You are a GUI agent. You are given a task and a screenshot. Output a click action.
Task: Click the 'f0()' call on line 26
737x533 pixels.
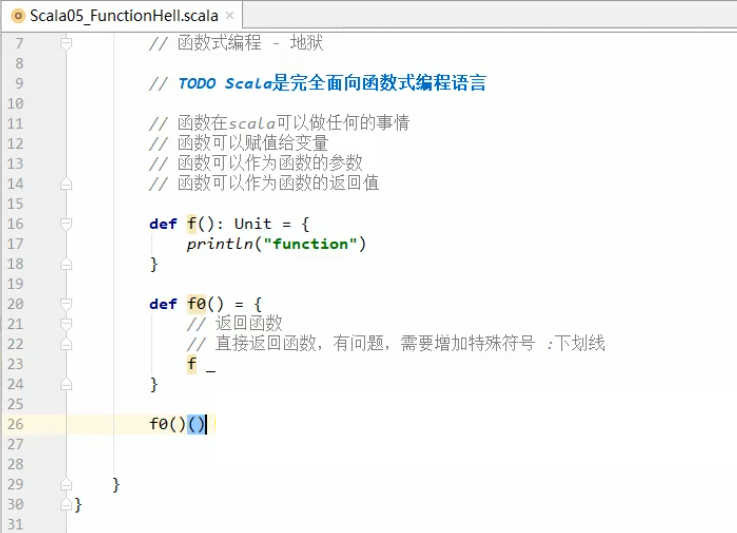(168, 424)
